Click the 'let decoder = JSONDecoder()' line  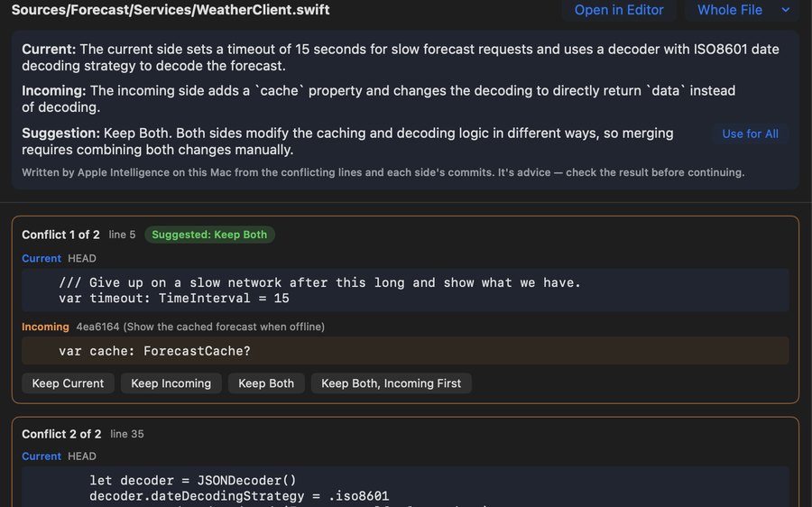coord(193,481)
